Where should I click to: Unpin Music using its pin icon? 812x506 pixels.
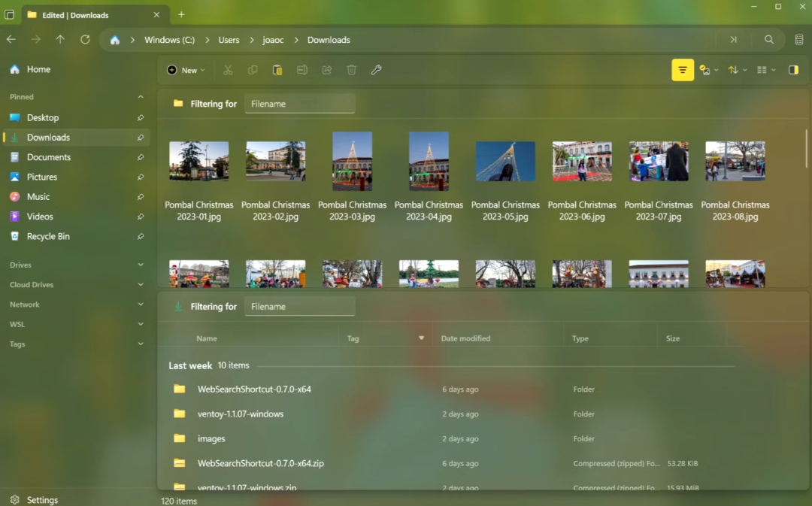[141, 197]
